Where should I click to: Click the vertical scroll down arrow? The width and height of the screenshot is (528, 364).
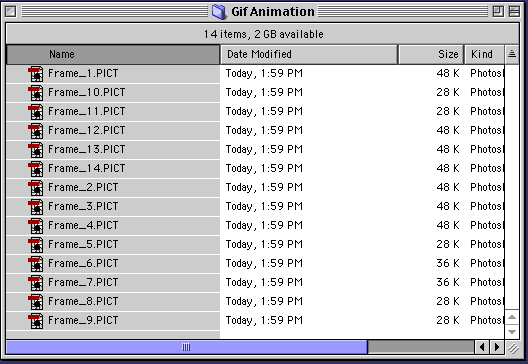512,332
